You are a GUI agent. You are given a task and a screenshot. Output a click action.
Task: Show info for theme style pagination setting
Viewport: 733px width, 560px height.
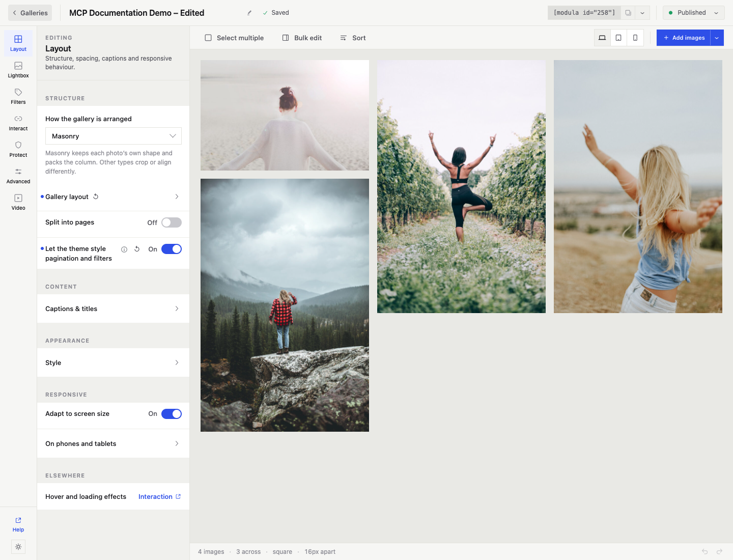click(124, 249)
